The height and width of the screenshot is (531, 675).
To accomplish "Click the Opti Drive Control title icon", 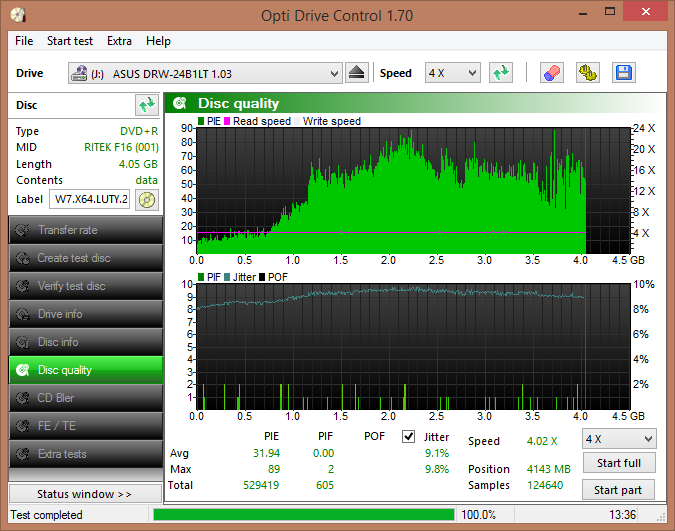I will [18, 16].
